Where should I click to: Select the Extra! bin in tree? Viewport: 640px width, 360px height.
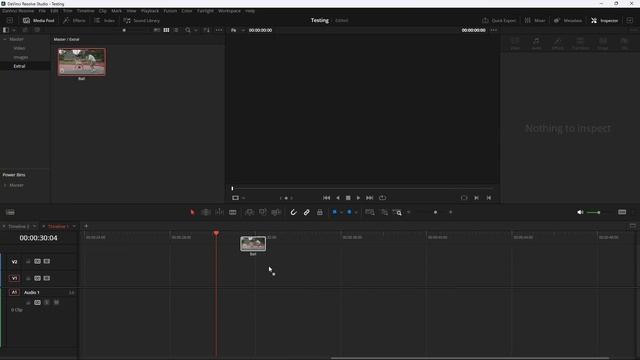coord(19,66)
